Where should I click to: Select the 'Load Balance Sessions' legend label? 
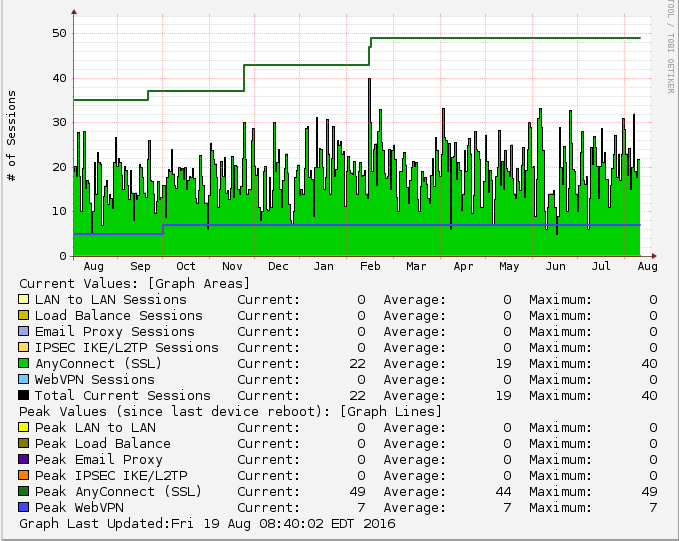[x=119, y=316]
